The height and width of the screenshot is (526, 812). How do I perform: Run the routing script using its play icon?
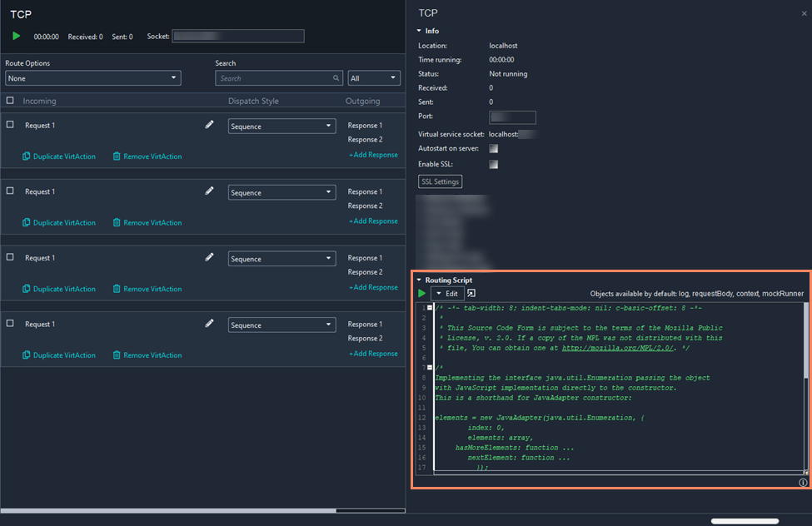[x=421, y=293]
